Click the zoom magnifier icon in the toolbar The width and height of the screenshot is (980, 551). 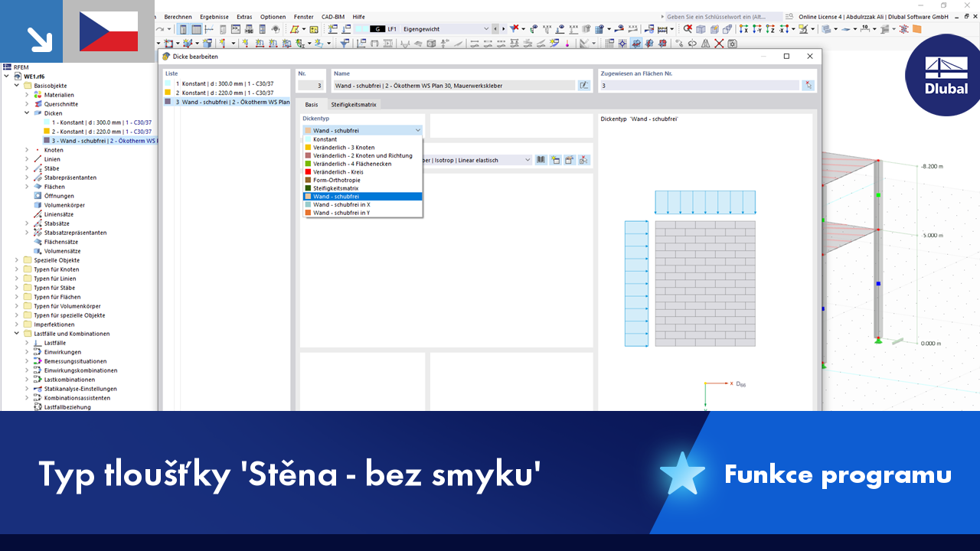687,29
